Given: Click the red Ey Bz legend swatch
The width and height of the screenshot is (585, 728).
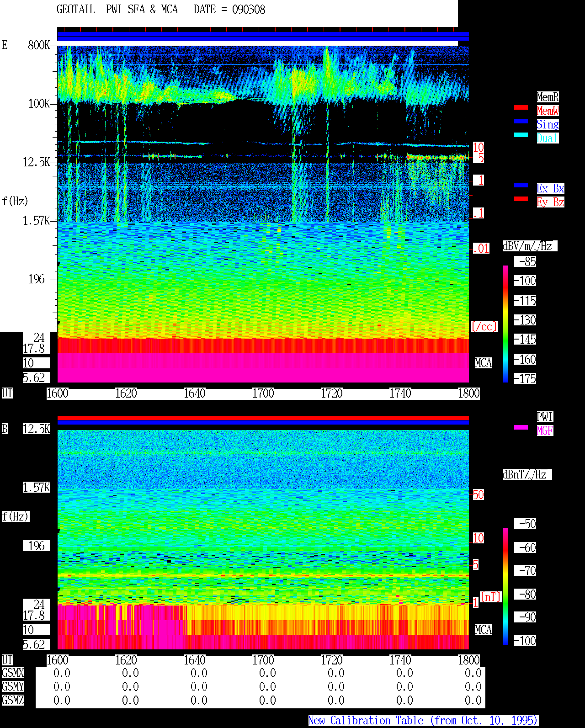Looking at the screenshot, I should [521, 199].
